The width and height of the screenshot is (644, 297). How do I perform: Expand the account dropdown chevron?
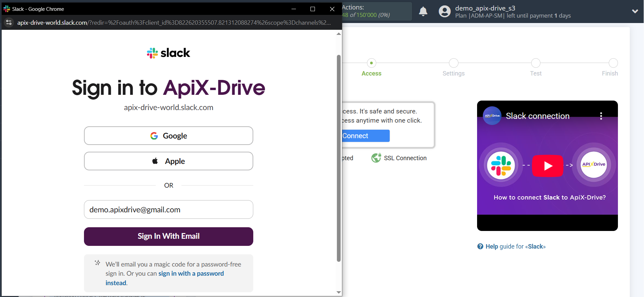pyautogui.click(x=635, y=11)
